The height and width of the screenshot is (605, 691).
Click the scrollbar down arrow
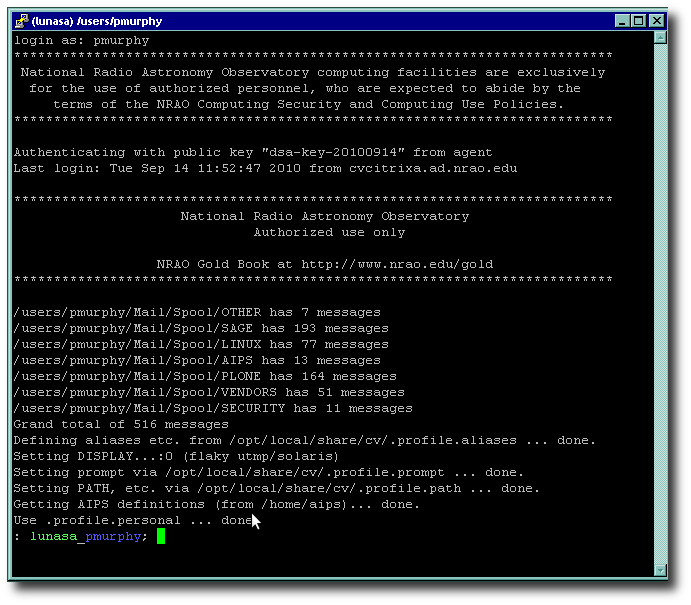pyautogui.click(x=660, y=570)
